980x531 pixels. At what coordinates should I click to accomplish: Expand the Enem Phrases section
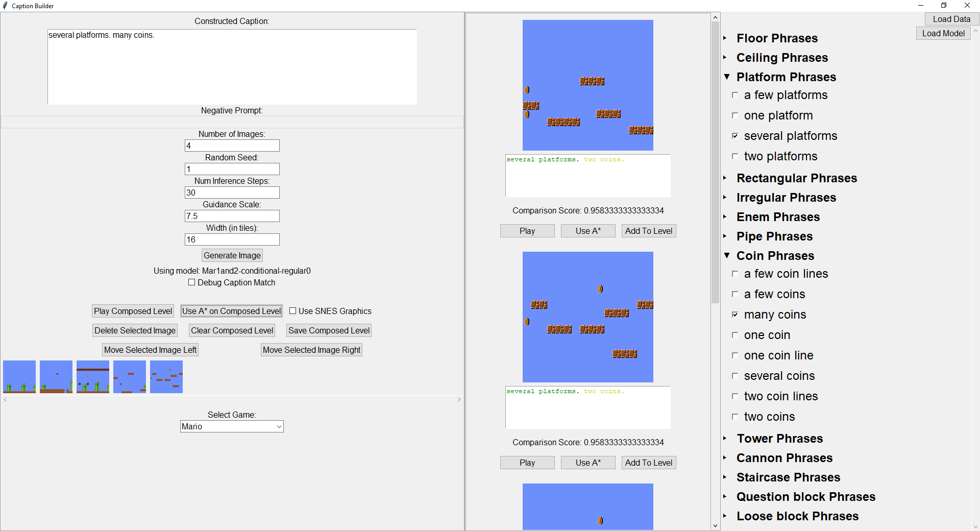(x=725, y=216)
